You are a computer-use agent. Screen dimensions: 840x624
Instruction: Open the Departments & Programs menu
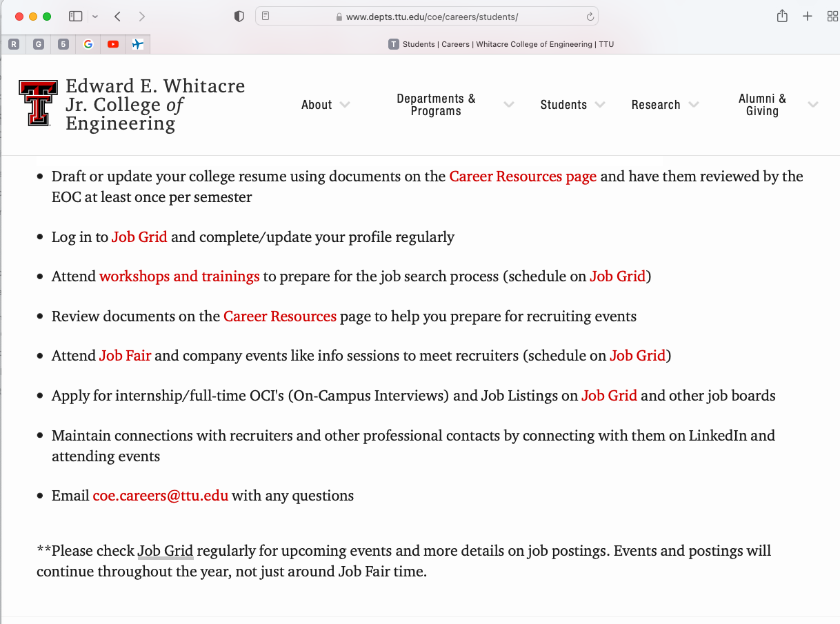click(x=436, y=105)
